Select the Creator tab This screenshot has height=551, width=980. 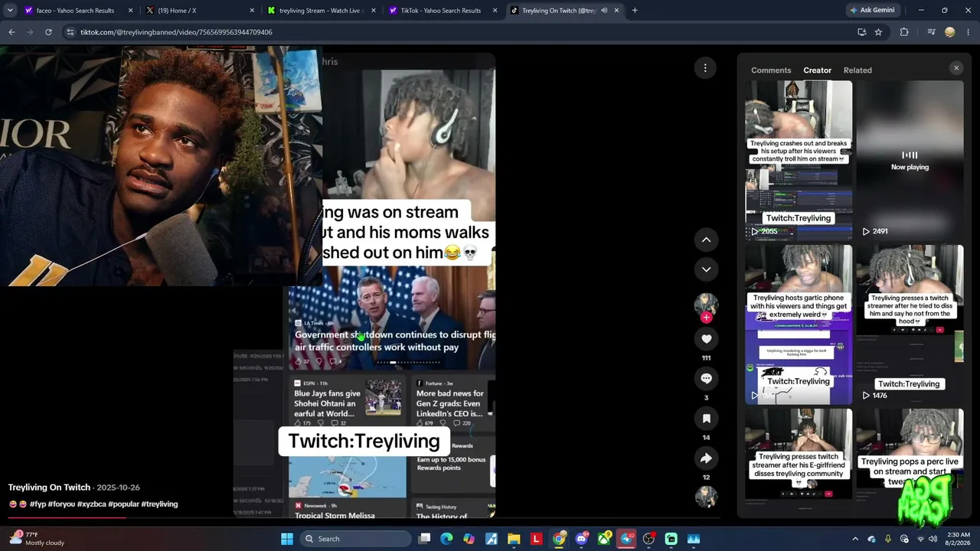(x=817, y=70)
